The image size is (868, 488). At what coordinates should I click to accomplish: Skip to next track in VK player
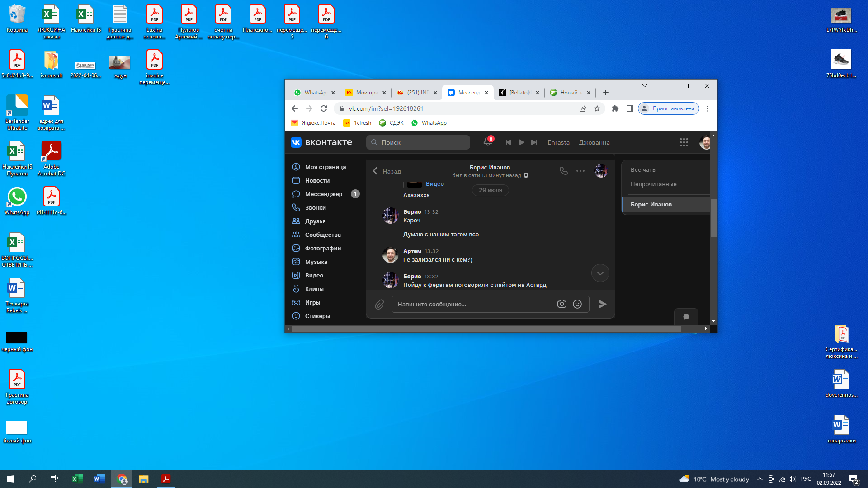(534, 142)
